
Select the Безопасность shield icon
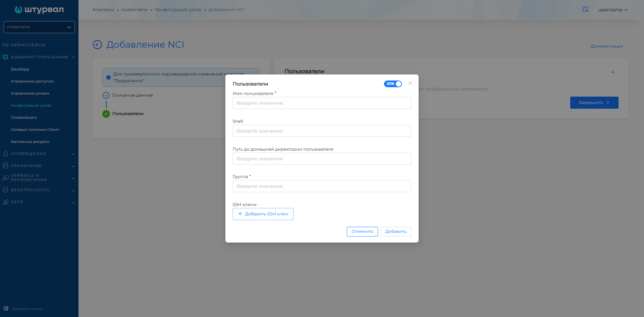point(5,190)
